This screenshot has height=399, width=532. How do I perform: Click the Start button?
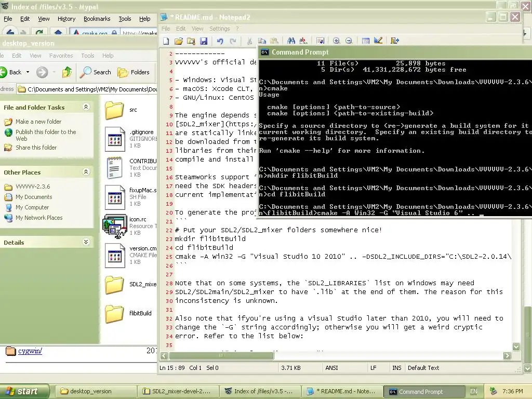(24, 391)
